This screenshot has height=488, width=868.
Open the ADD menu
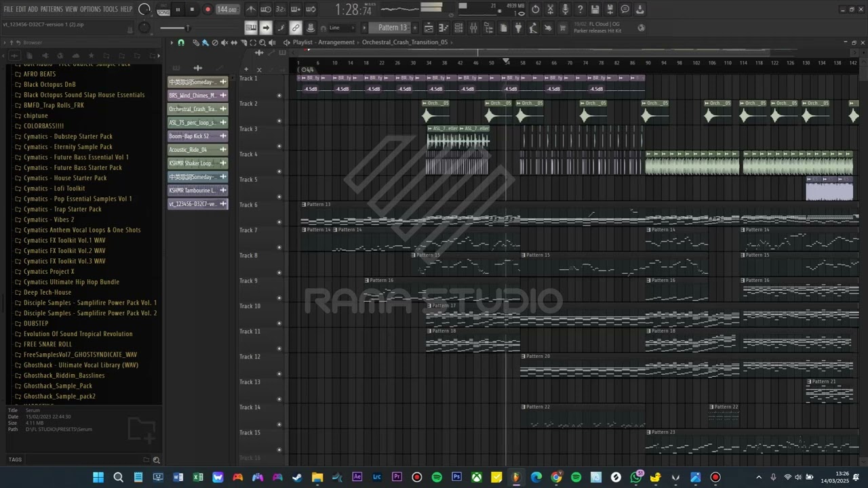[x=33, y=9]
